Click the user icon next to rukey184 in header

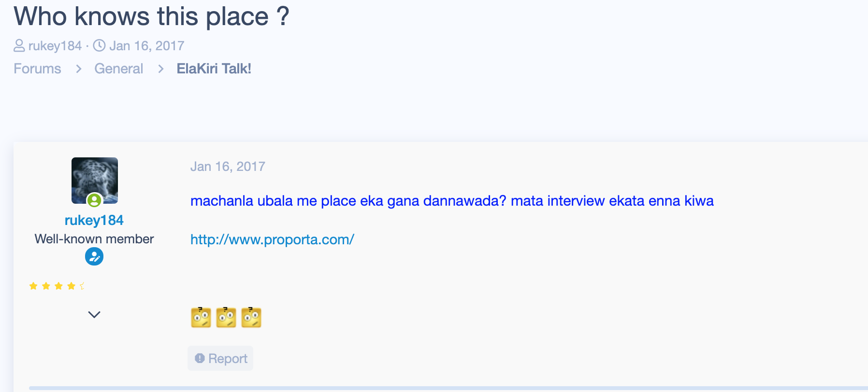pyautogui.click(x=19, y=46)
